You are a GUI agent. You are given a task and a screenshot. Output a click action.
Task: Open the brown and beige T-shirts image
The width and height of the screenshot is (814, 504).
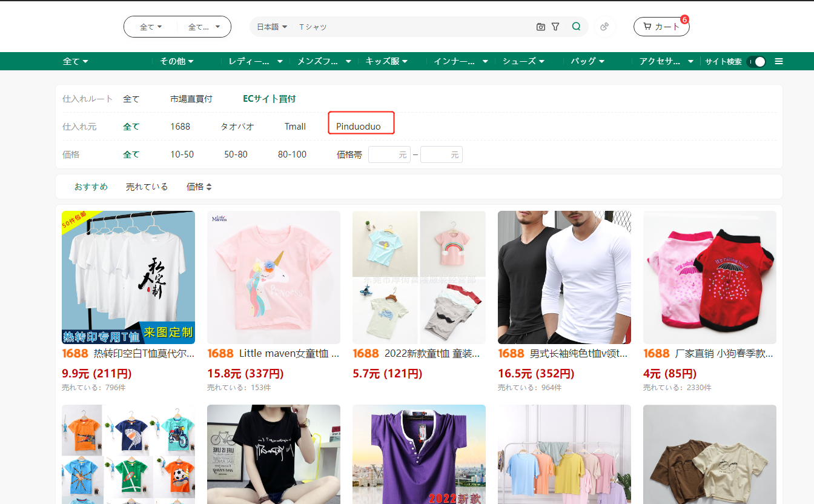coord(710,454)
